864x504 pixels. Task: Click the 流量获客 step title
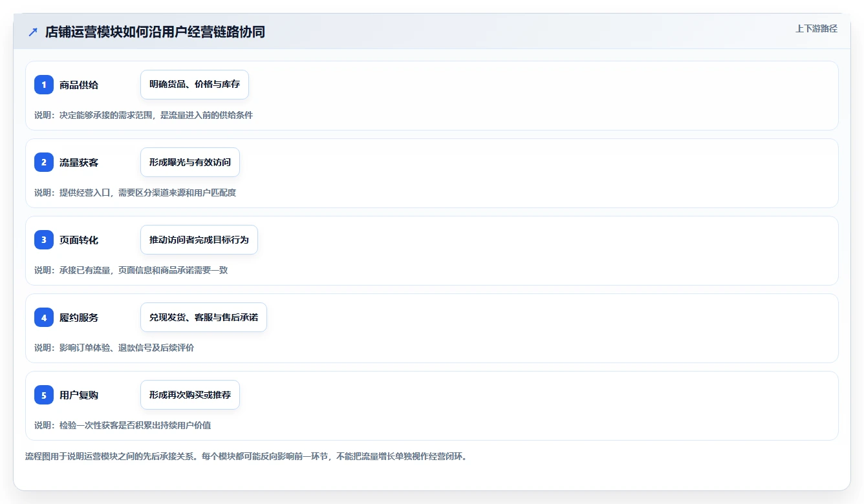point(79,162)
